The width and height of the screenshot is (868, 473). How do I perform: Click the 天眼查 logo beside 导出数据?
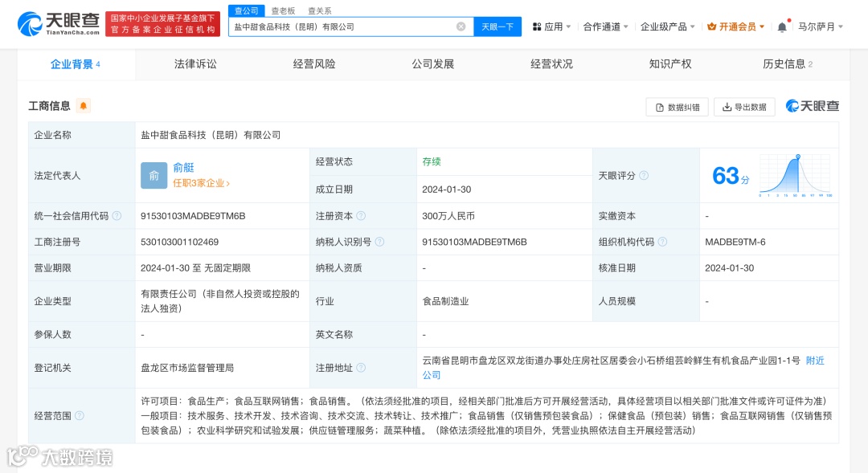tap(813, 106)
